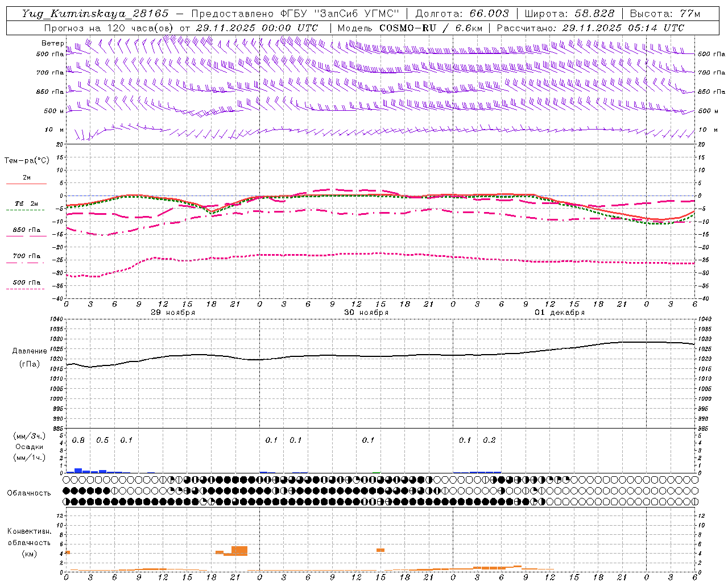The height and width of the screenshot is (582, 728).
Task: Click the '30 ноября' date label
Action: (366, 313)
